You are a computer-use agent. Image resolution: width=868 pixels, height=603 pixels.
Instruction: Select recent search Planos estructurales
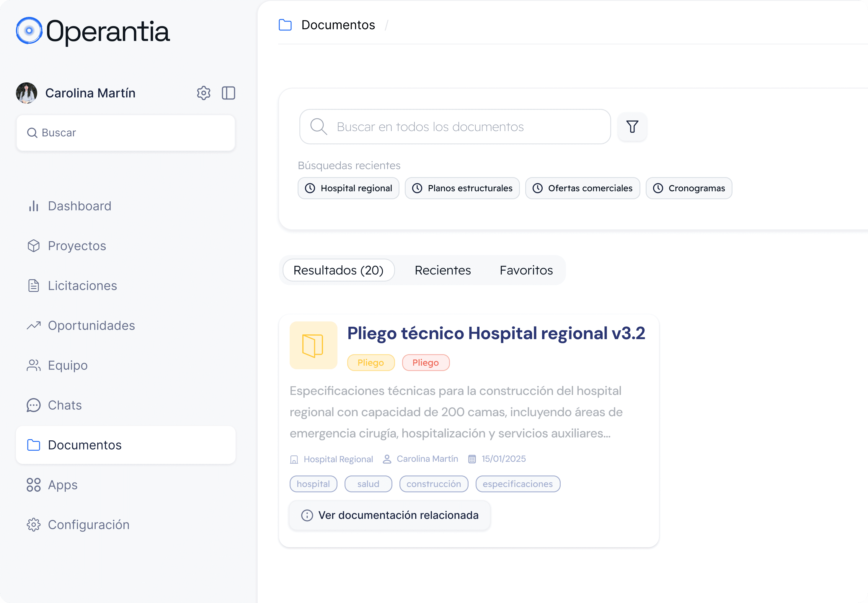pyautogui.click(x=462, y=188)
